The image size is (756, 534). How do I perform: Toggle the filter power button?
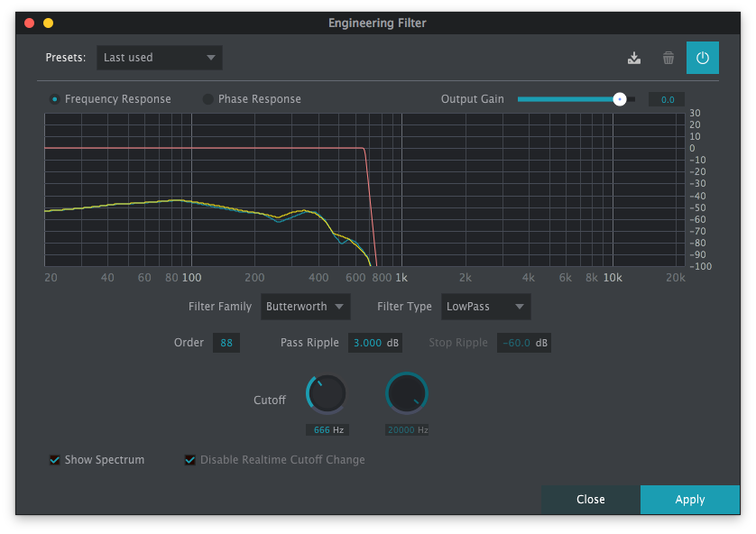coord(702,57)
